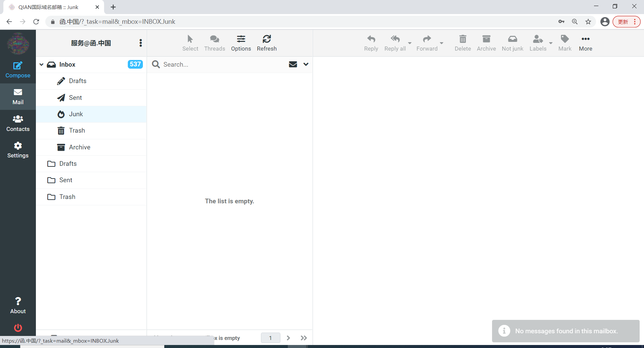This screenshot has width=644, height=348.
Task: Click the Reply button
Action: 371,43
